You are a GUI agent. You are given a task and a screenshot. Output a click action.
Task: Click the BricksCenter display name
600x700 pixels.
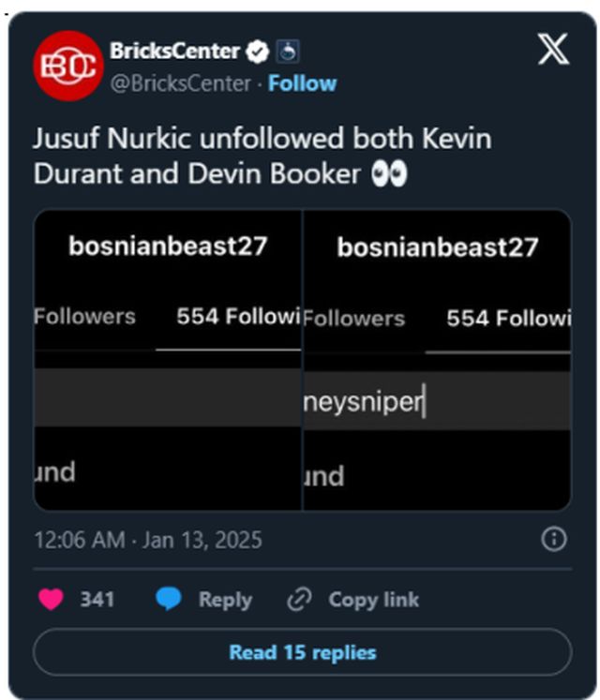(x=174, y=51)
